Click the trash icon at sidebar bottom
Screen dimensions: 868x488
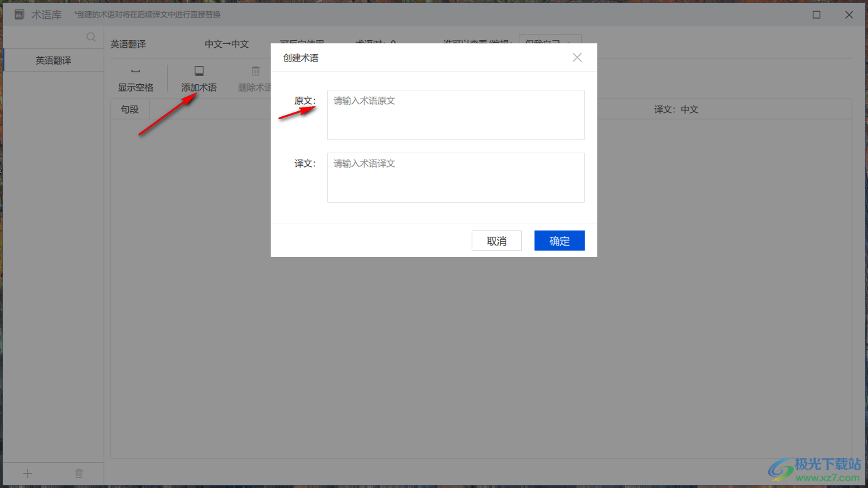coord(79,474)
